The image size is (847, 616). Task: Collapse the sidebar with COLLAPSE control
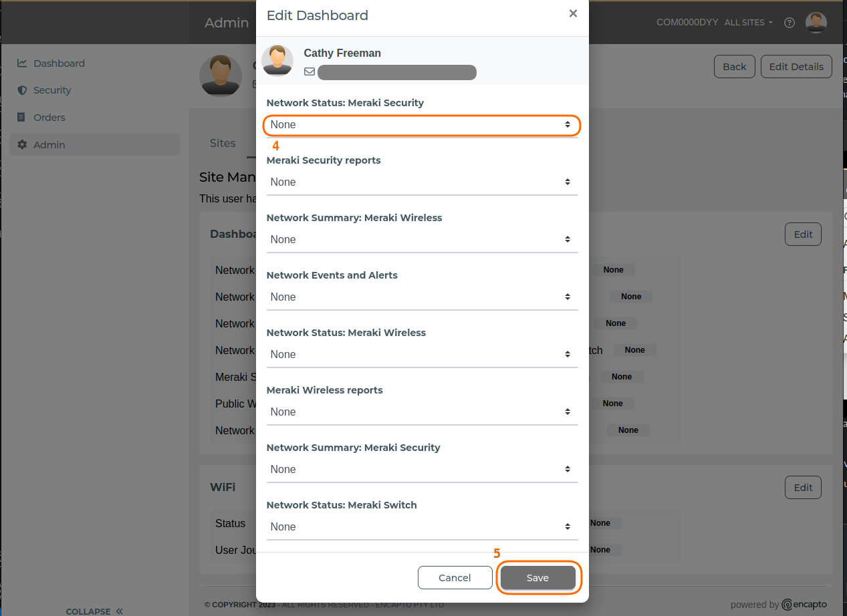tap(94, 611)
